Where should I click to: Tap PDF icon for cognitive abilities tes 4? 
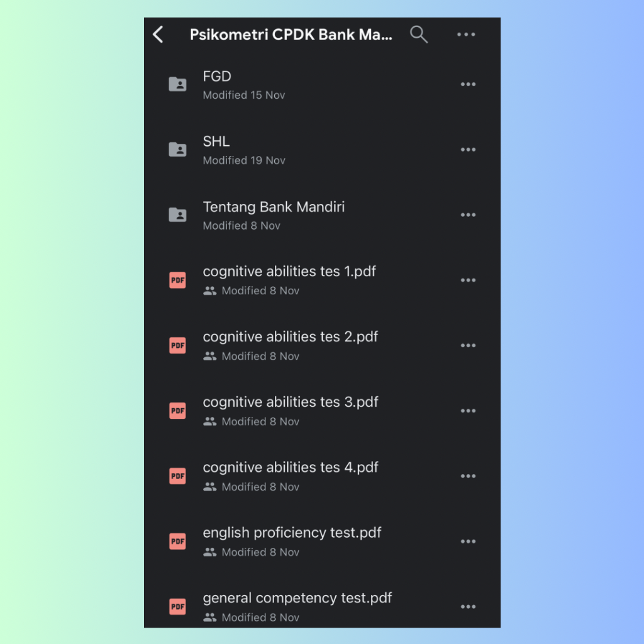click(177, 476)
